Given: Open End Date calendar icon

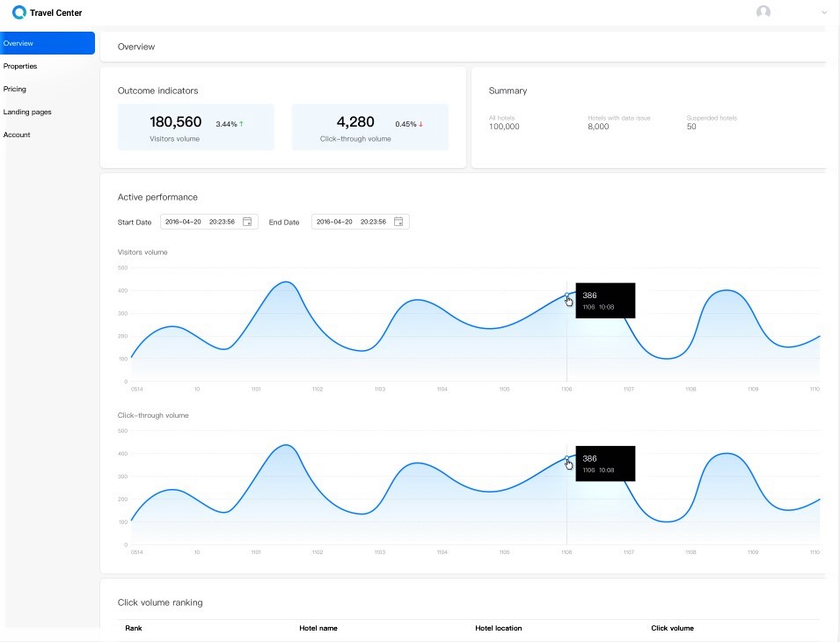Looking at the screenshot, I should 398,222.
